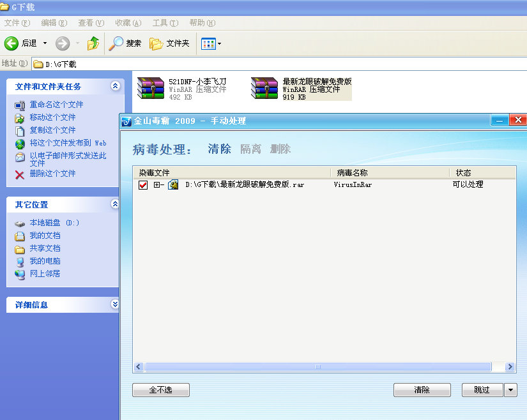Click the infected file virus icon
Screen dimensions: 527x420
173,184
